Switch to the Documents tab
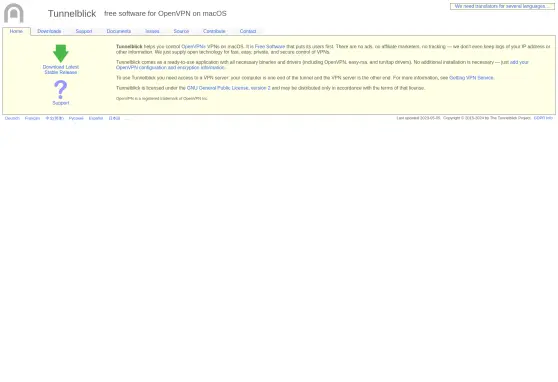The width and height of the screenshot is (558, 382). pos(119,31)
